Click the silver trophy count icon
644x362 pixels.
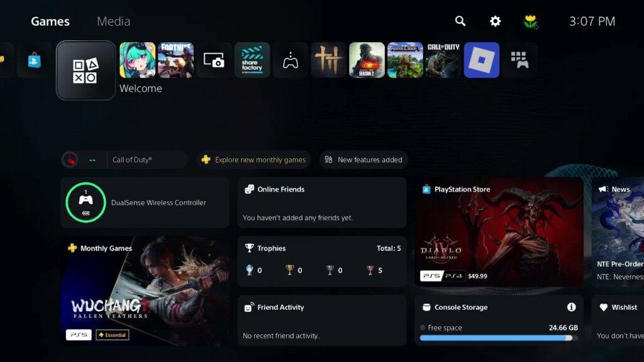click(330, 270)
